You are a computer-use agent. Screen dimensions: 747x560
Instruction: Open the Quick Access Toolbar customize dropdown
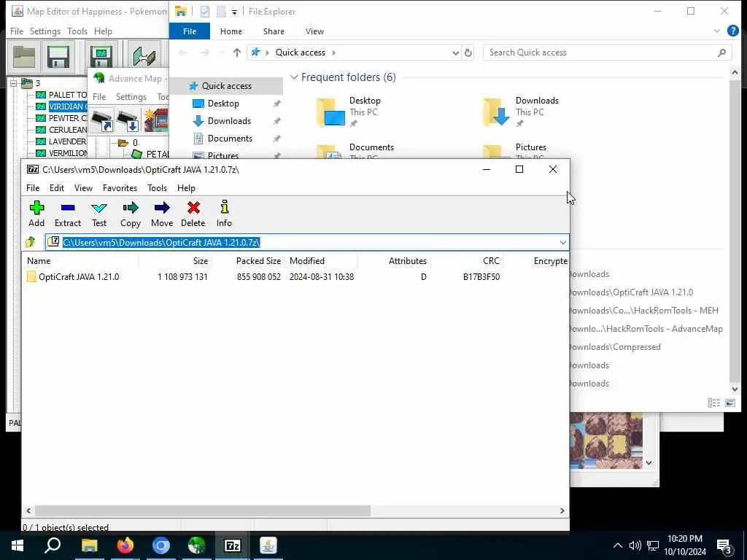pos(234,12)
